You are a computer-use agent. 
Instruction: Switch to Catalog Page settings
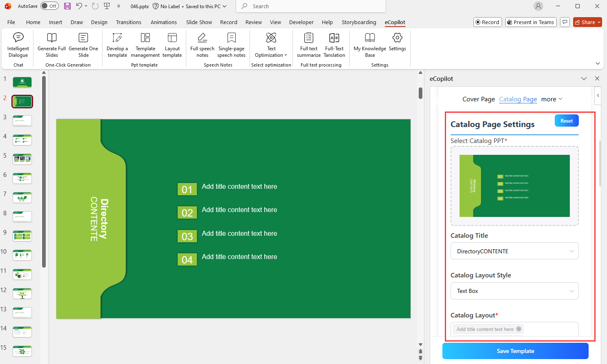[x=518, y=99]
